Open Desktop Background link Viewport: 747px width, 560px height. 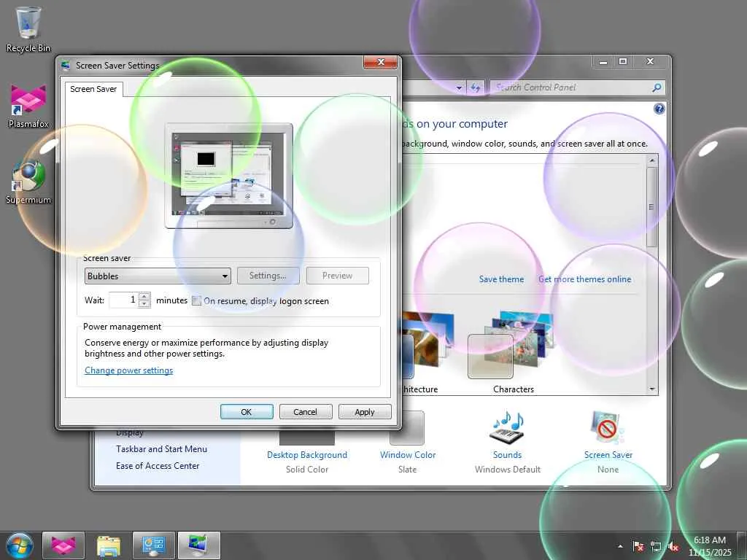tap(307, 455)
